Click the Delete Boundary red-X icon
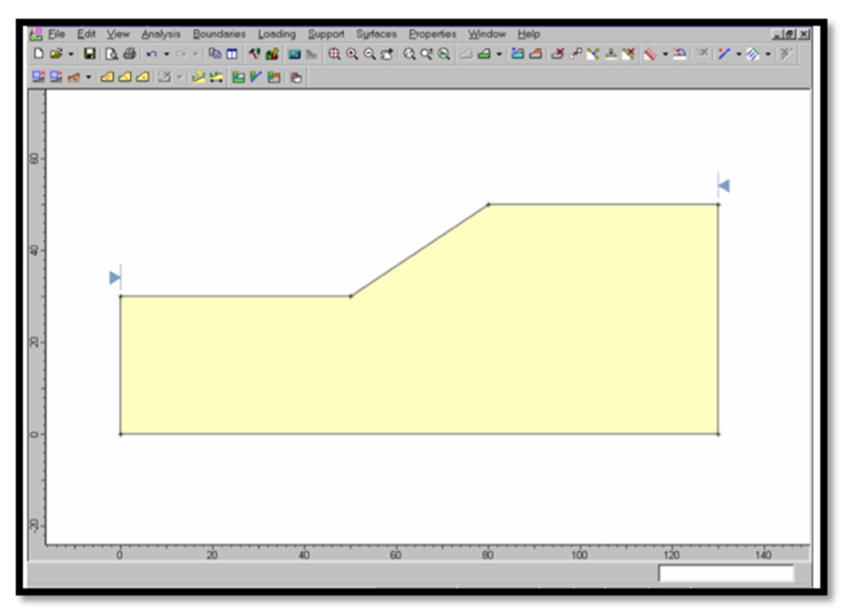Screen dimensions: 848x616 (557, 54)
